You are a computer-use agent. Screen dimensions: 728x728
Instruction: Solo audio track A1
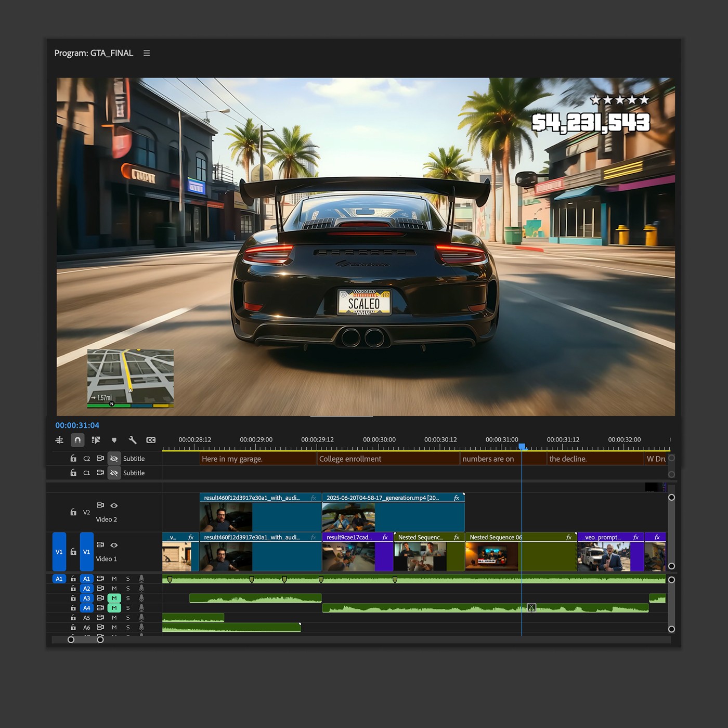[x=128, y=579]
